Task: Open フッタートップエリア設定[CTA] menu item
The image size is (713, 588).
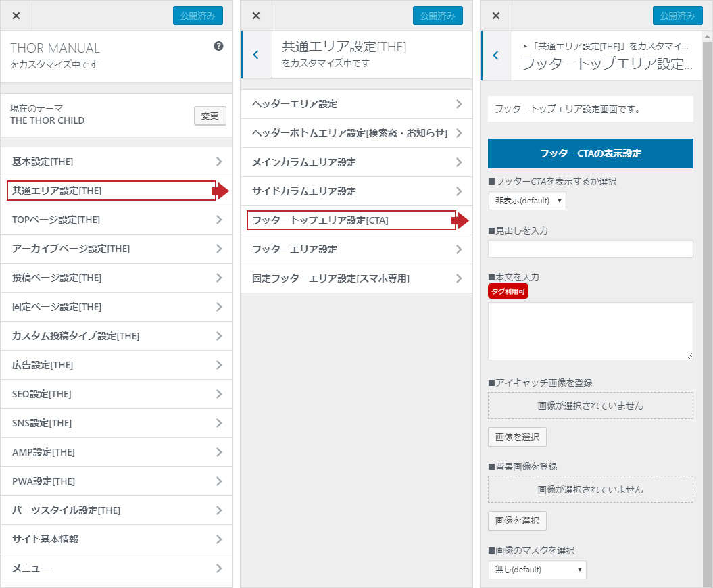Action: point(351,220)
